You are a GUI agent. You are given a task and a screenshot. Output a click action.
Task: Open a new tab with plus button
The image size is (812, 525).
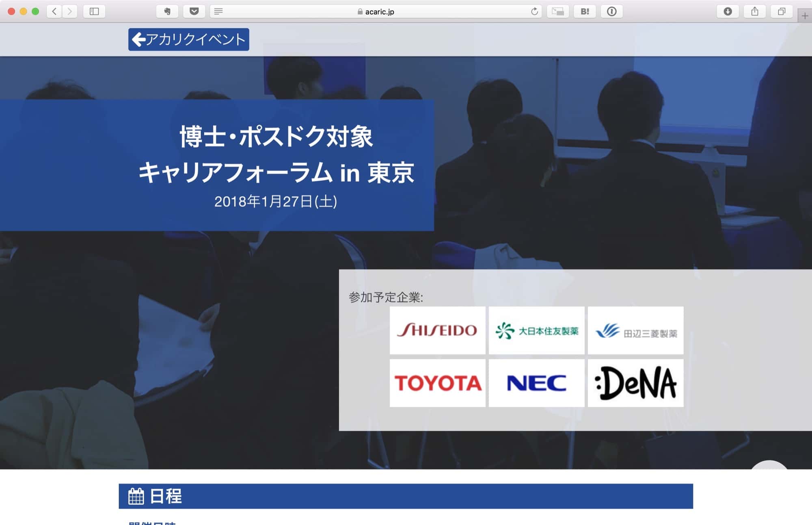pyautogui.click(x=805, y=16)
